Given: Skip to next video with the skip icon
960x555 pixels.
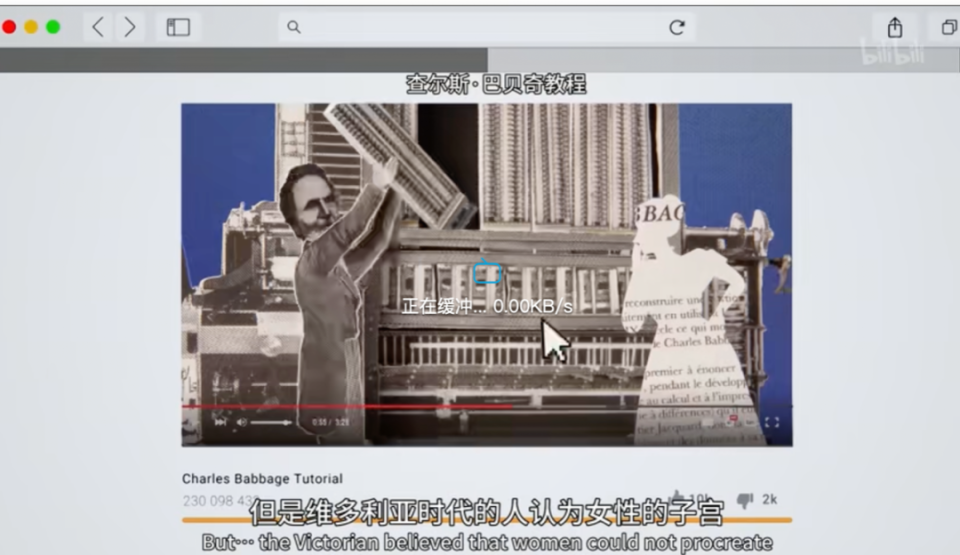Looking at the screenshot, I should (x=220, y=422).
